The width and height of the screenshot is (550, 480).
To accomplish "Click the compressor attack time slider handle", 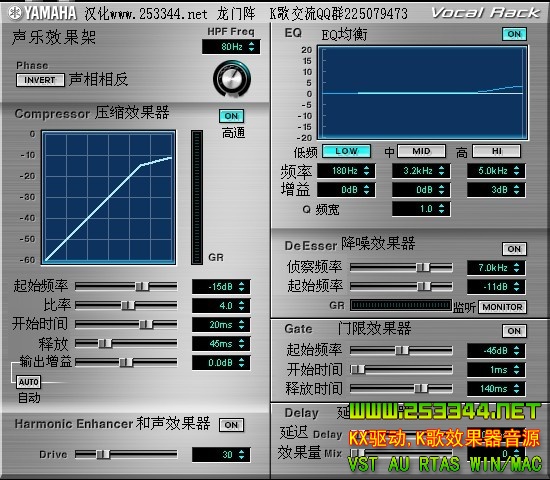I will point(146,324).
